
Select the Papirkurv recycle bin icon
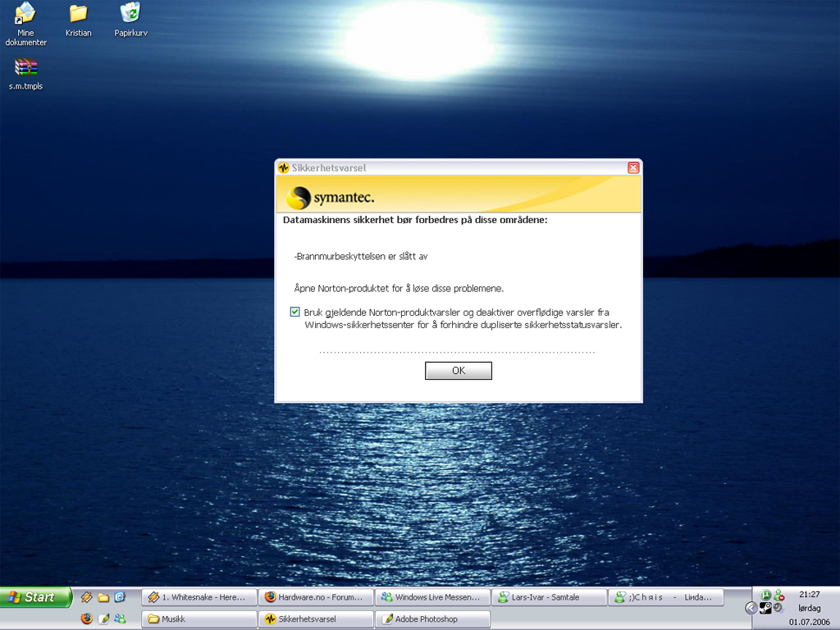click(x=130, y=21)
